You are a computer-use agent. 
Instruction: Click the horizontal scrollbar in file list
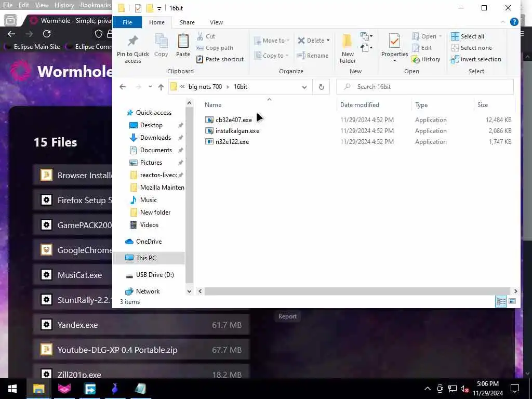point(357,291)
